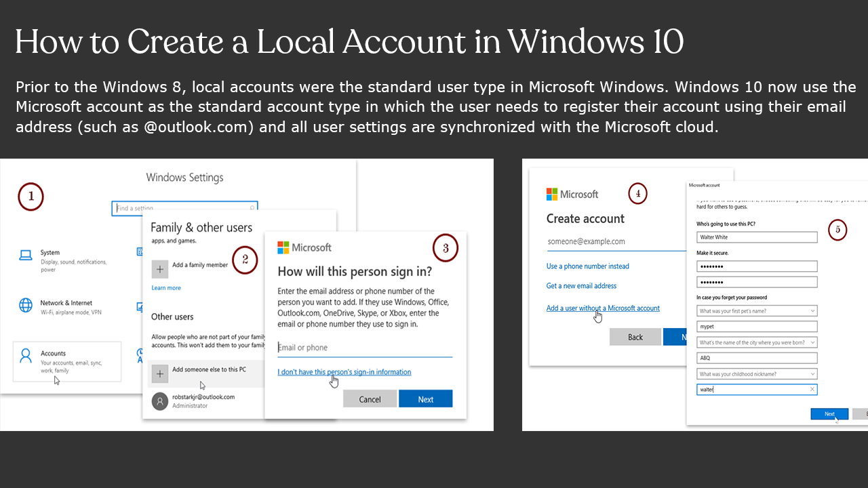Image resolution: width=868 pixels, height=488 pixels.
Task: Open the first pet's name dropdown
Action: (x=812, y=311)
